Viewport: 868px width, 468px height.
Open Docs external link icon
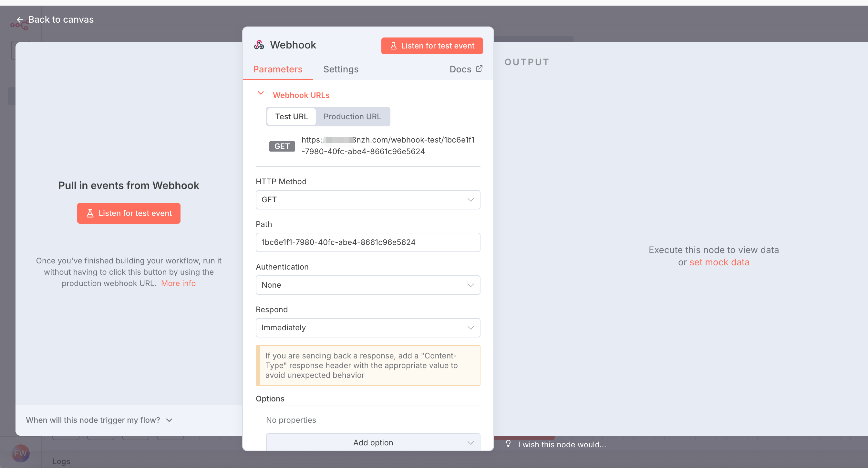click(x=479, y=69)
